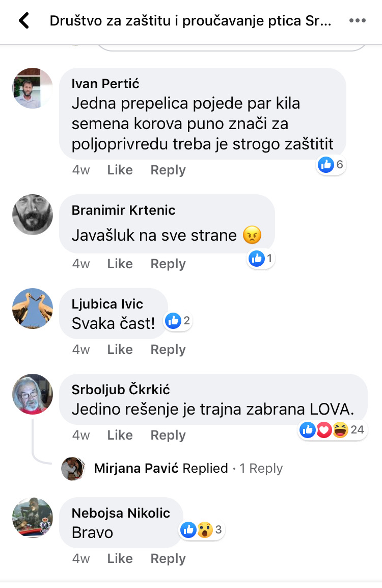Screen dimensions: 382x588
Task: Tap the page title Društvo za zaštitu i proučavanje ptica
Action: coord(190,20)
